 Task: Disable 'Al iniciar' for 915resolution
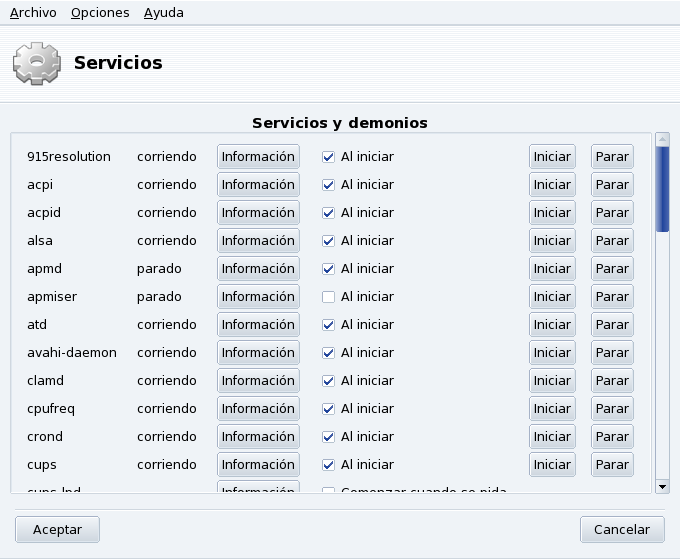327,157
